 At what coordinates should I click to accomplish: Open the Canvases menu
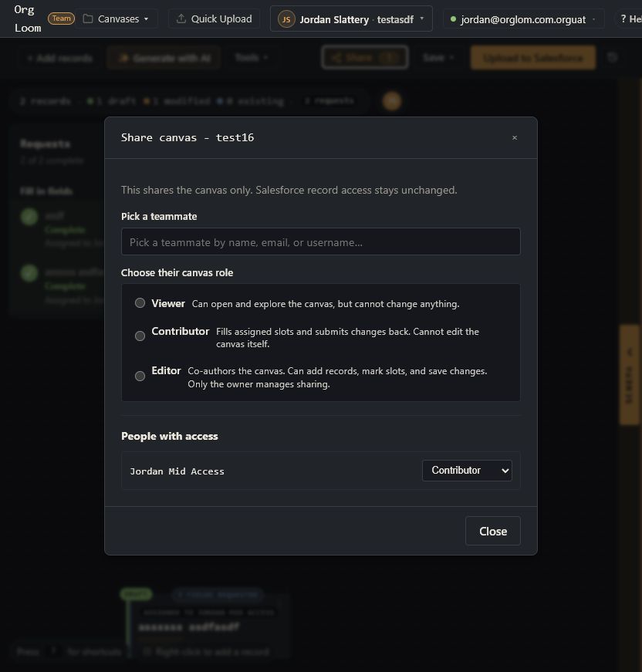click(117, 19)
